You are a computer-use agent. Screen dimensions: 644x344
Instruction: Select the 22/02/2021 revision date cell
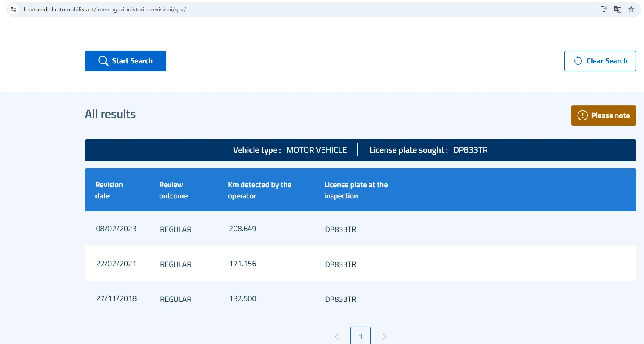tap(116, 264)
